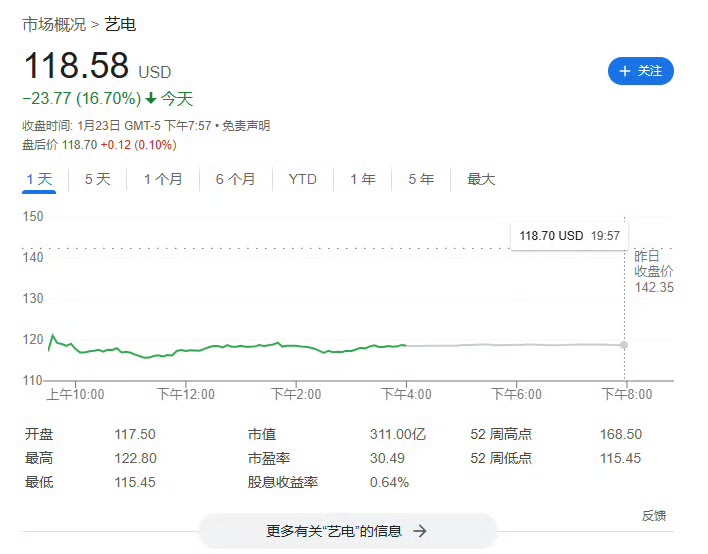Click the 下午12:00 axis label
The image size is (708, 554).
pyautogui.click(x=186, y=394)
